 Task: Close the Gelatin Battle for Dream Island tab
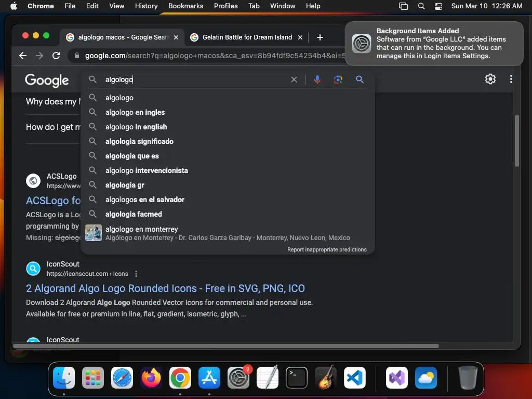click(300, 37)
